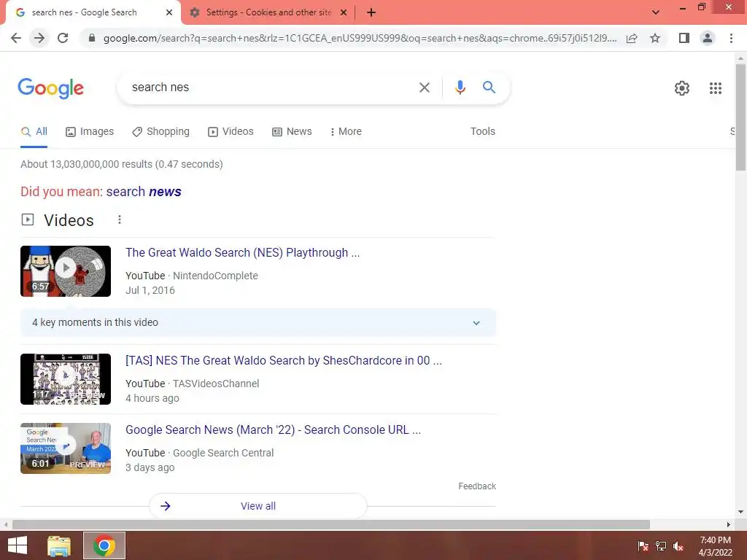Click the 'Google Search Central' channel text
This screenshot has height=560, width=747.
[x=223, y=453]
